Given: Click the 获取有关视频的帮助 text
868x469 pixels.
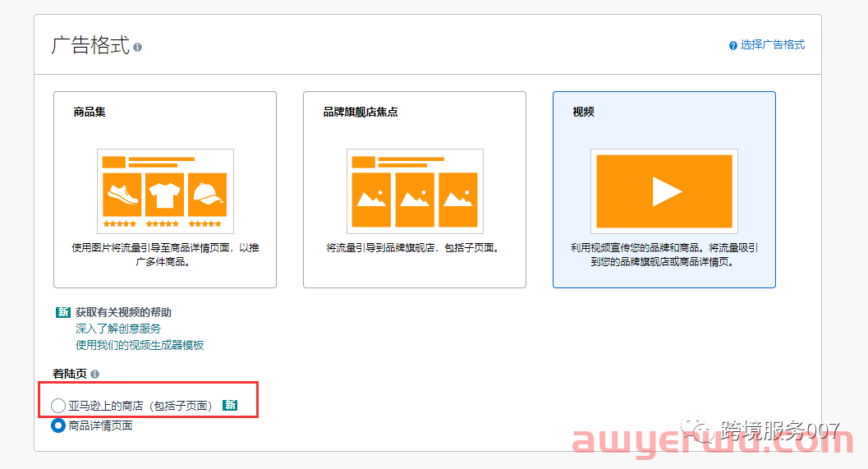Looking at the screenshot, I should 123,312.
